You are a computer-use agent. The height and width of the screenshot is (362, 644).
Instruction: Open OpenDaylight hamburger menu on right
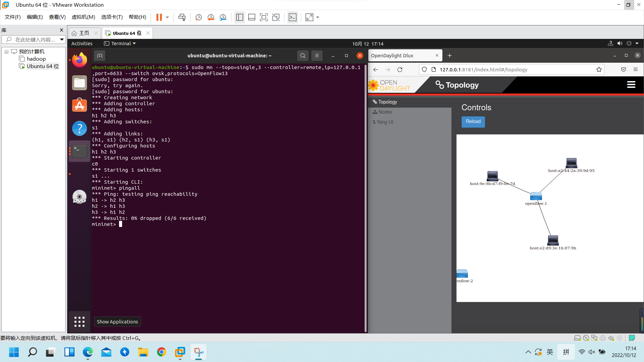point(631,85)
